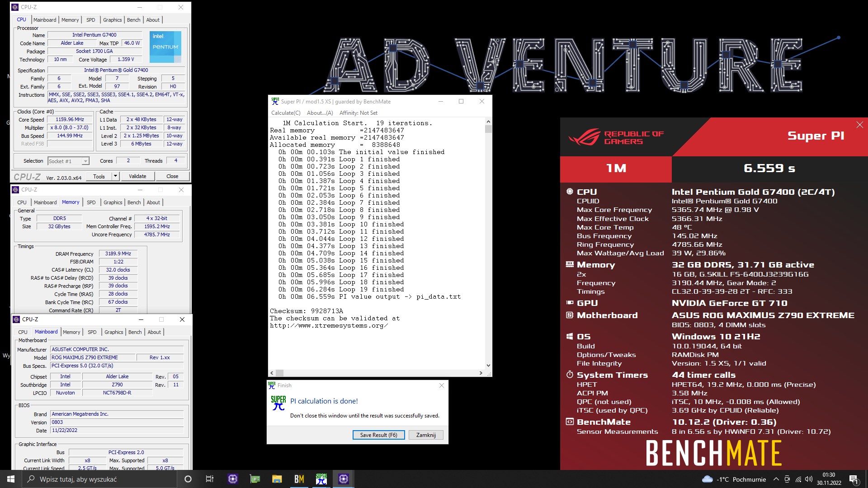
Task: Click Close button in CPU-Z CPU window
Action: (x=172, y=176)
